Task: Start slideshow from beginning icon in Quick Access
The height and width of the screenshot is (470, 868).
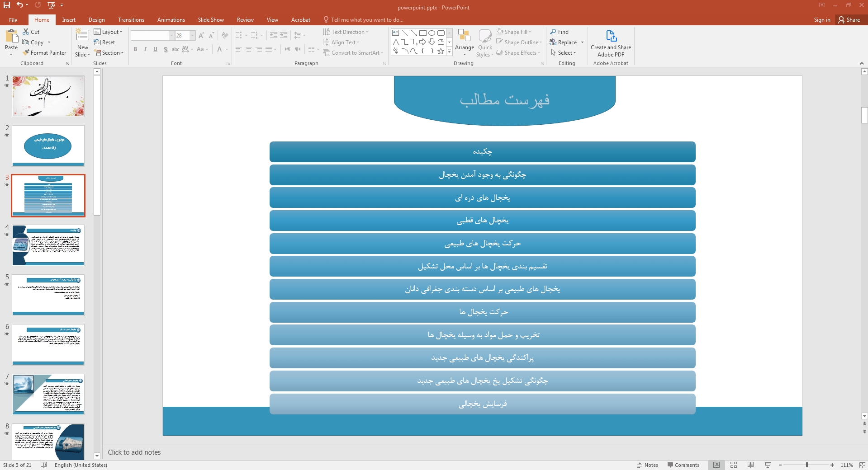Action: point(51,5)
